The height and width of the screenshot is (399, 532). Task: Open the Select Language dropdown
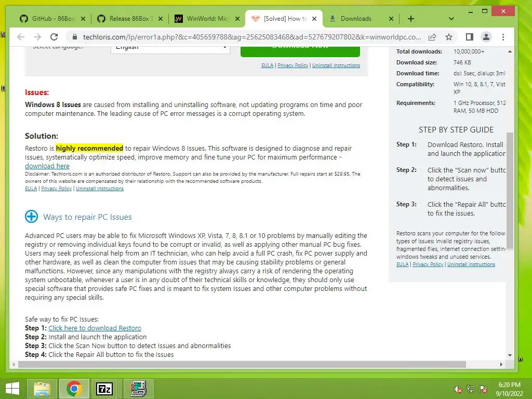click(170, 49)
